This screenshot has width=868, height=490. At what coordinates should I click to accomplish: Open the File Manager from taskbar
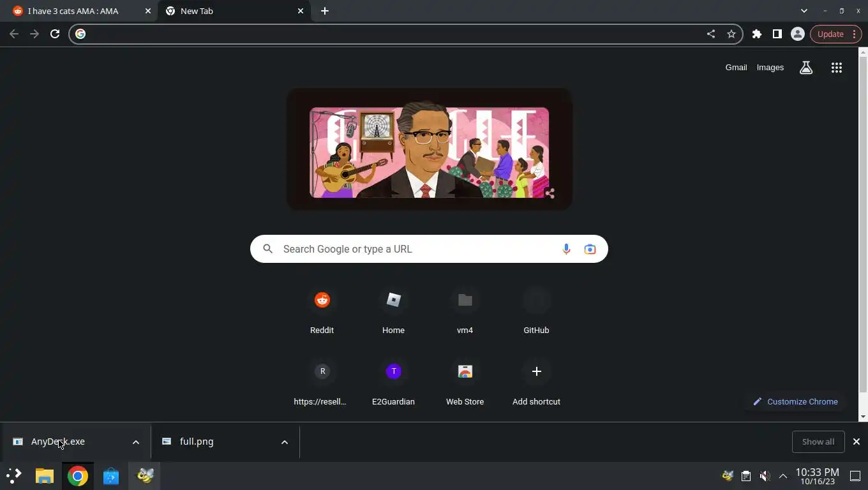[x=44, y=476]
